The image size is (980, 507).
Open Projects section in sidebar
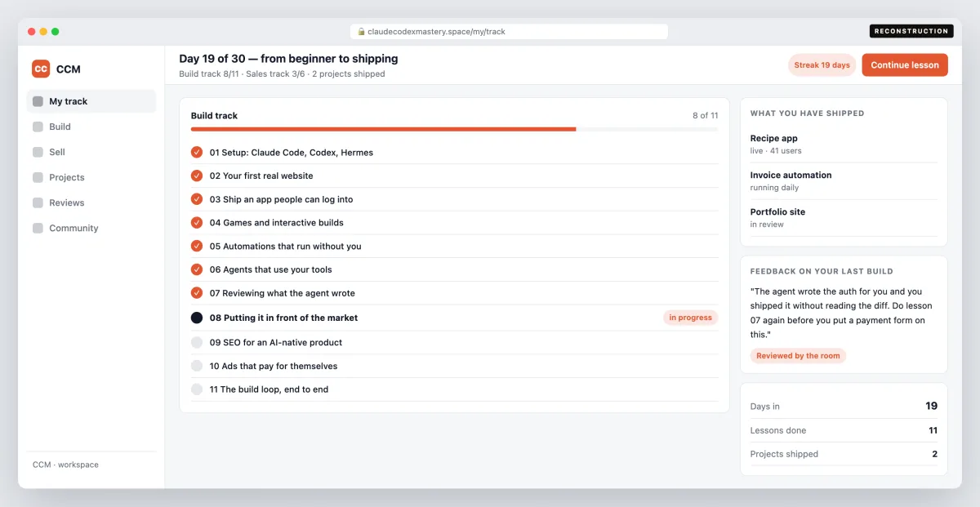[91, 177]
